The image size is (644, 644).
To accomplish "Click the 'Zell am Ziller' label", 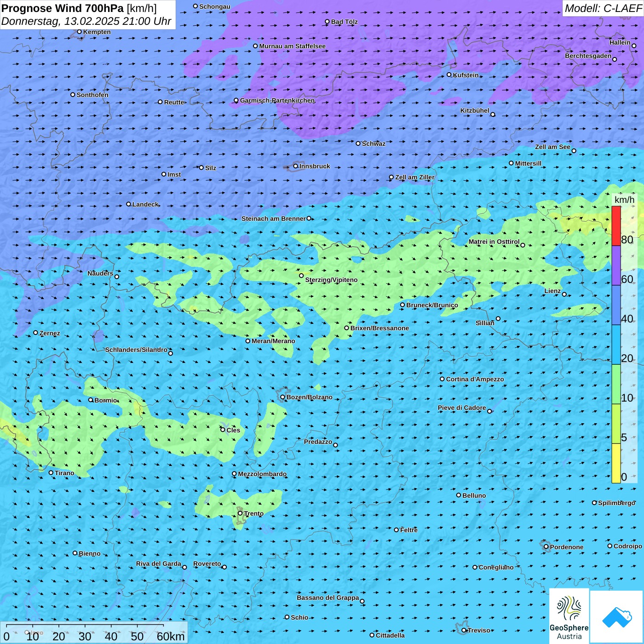I will coord(415,177).
